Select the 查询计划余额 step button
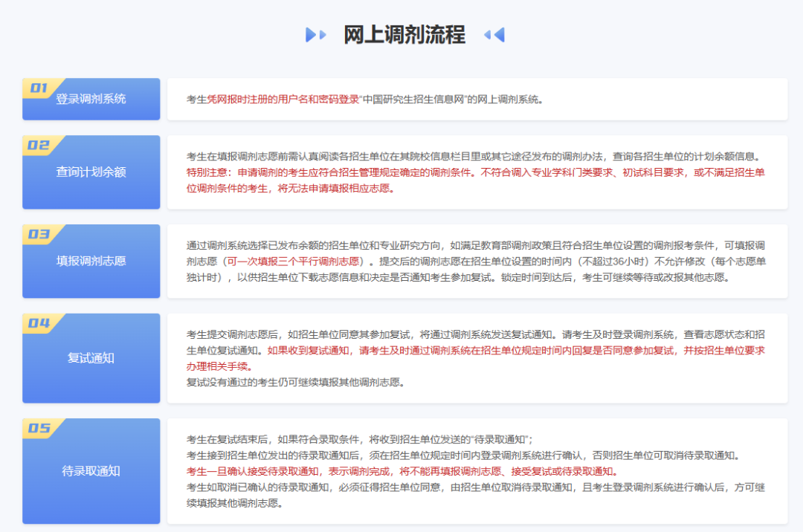Image resolution: width=803 pixels, height=532 pixels. point(91,172)
